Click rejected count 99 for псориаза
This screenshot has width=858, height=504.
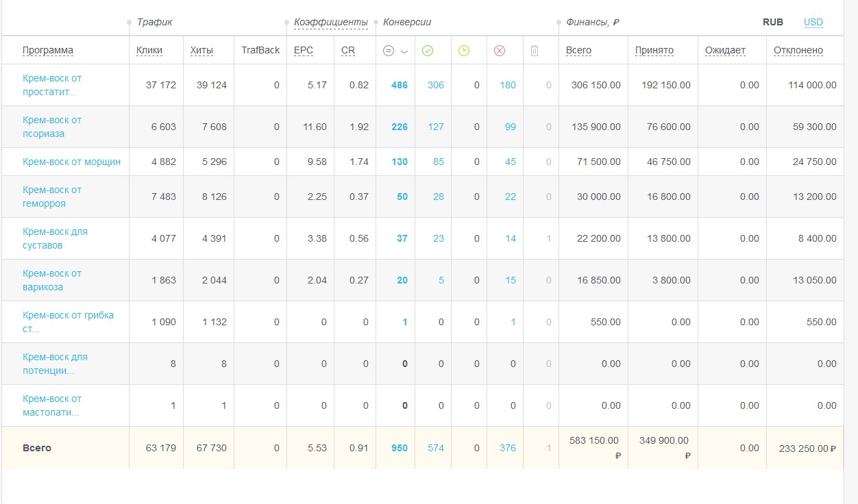(x=510, y=127)
